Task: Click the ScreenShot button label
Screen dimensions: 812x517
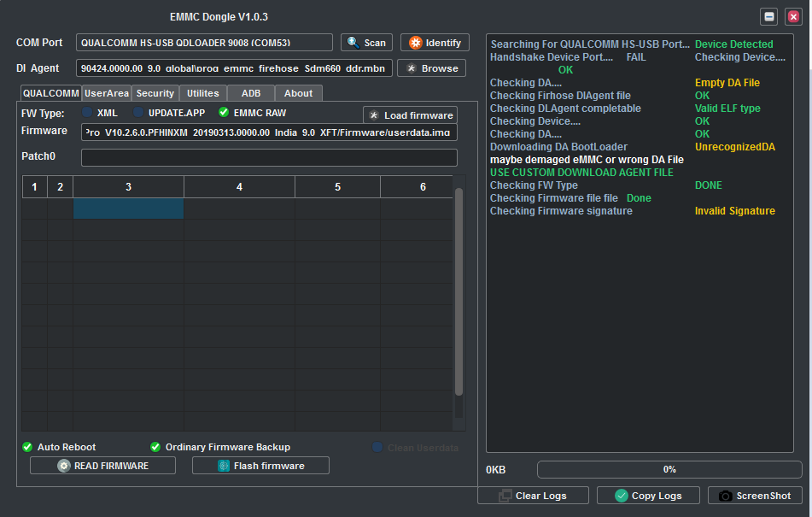Action: (x=764, y=496)
